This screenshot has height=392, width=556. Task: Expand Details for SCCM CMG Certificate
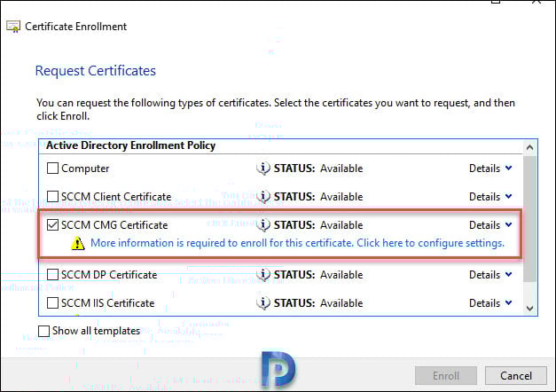click(x=490, y=225)
